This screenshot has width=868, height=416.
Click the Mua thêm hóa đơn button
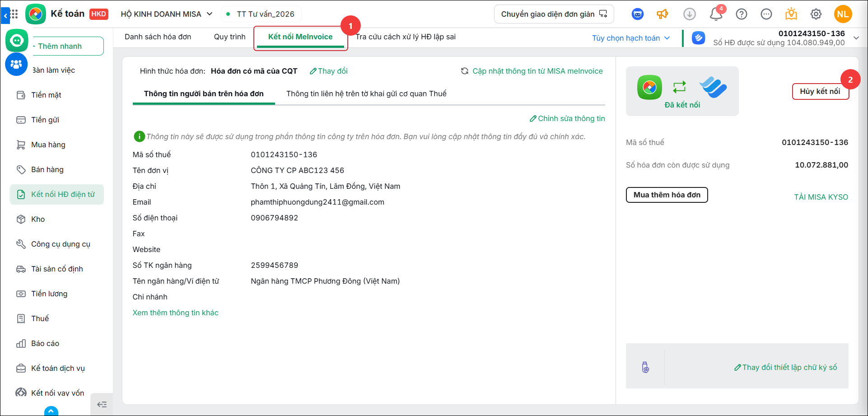667,195
